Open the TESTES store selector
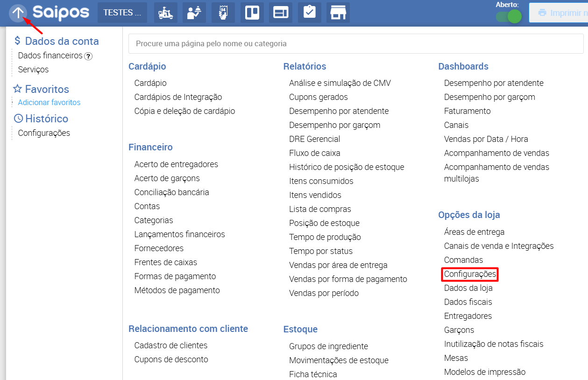This screenshot has height=380, width=588. coord(122,13)
